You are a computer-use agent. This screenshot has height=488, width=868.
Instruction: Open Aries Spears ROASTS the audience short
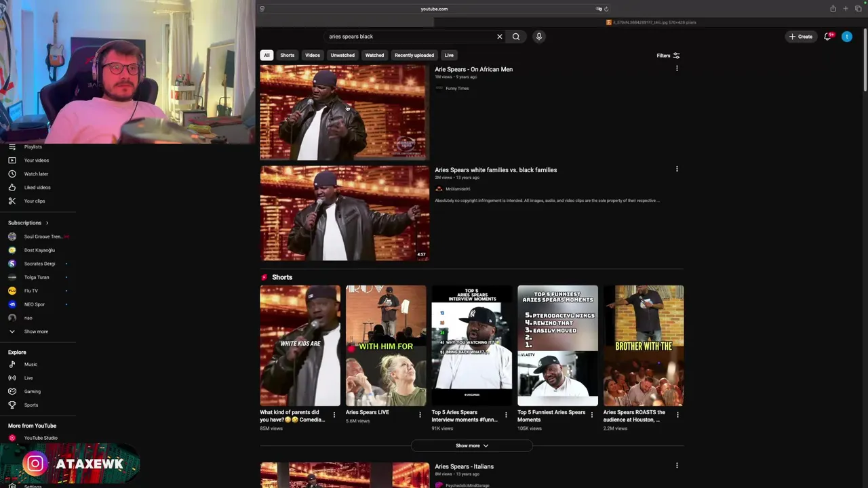pyautogui.click(x=644, y=346)
